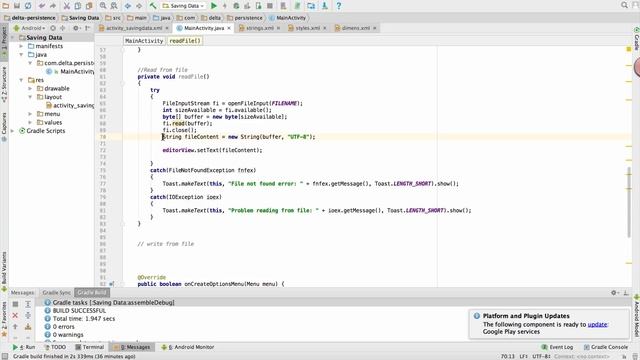Image resolution: width=640 pixels, height=360 pixels.
Task: Click the Copy toolbar icon
Action: [78, 6]
